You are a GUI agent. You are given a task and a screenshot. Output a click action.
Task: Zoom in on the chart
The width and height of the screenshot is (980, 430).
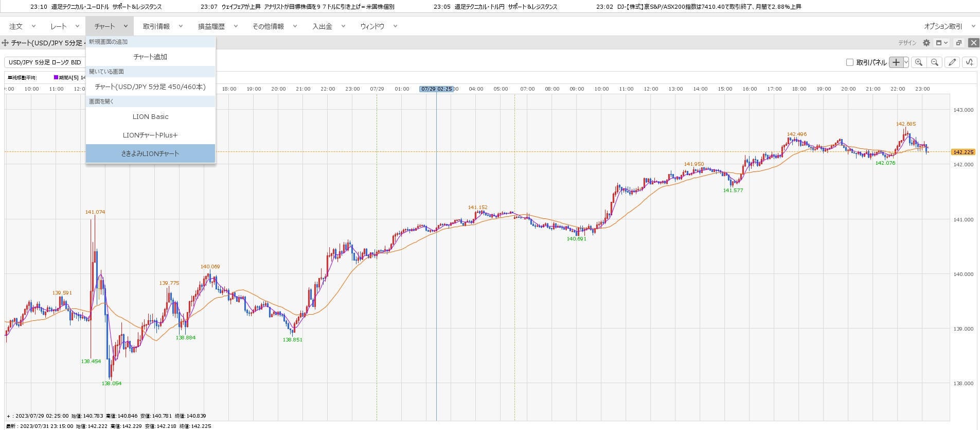point(919,62)
